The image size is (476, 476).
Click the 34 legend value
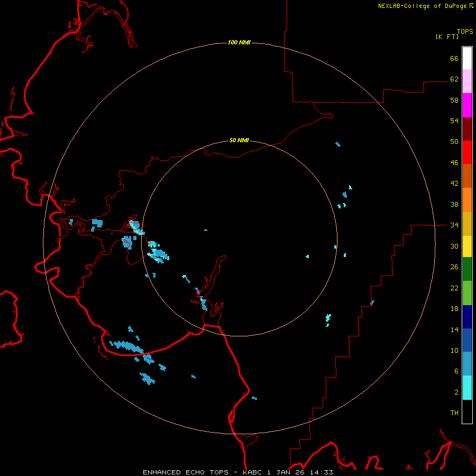(454, 225)
